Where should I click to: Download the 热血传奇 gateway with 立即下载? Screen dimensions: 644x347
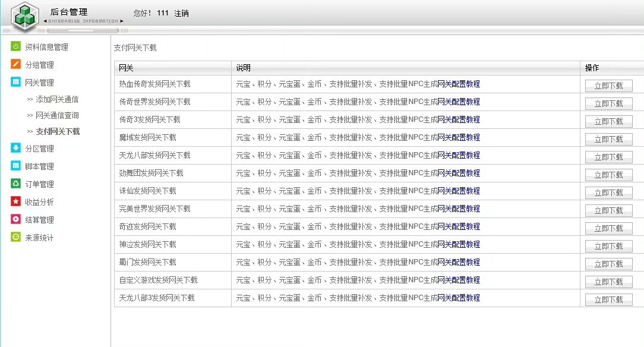click(609, 86)
